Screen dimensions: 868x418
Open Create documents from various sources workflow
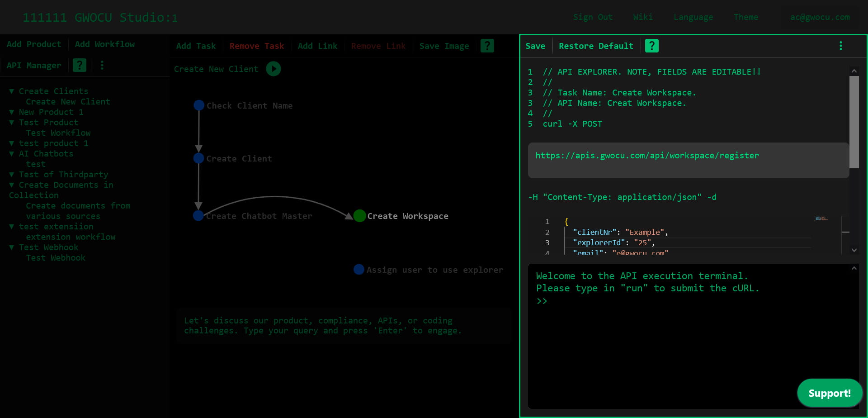[x=78, y=211]
